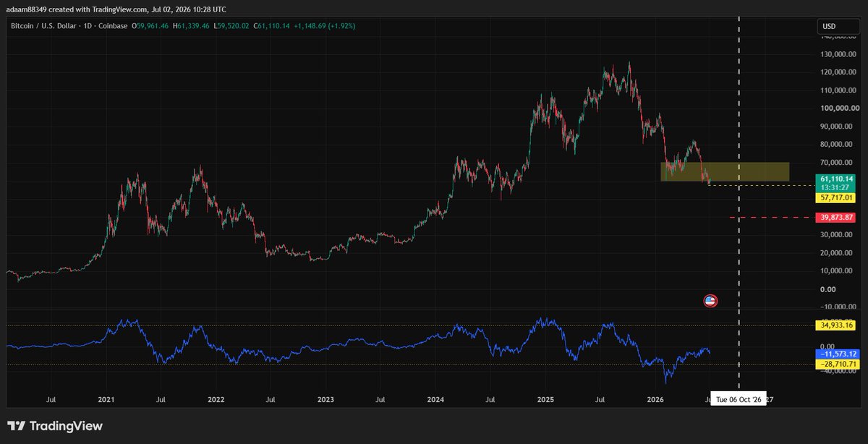Click the 2024 label on the time axis
This screenshot has width=868, height=444.
pos(435,399)
